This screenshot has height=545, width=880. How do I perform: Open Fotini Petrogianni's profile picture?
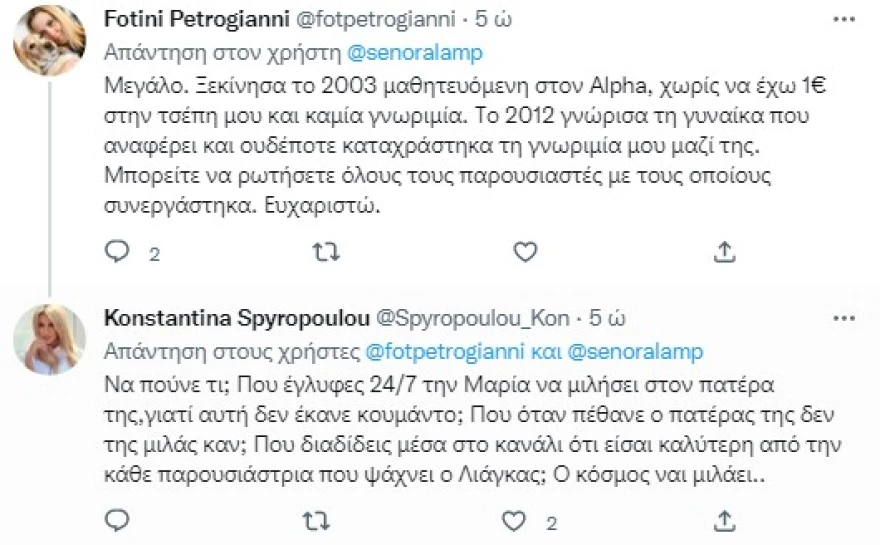pyautogui.click(x=48, y=40)
